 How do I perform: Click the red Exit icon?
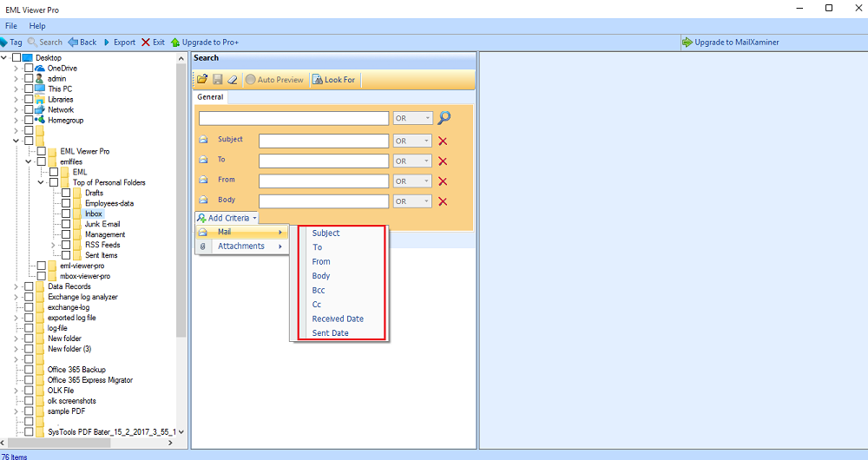point(146,42)
